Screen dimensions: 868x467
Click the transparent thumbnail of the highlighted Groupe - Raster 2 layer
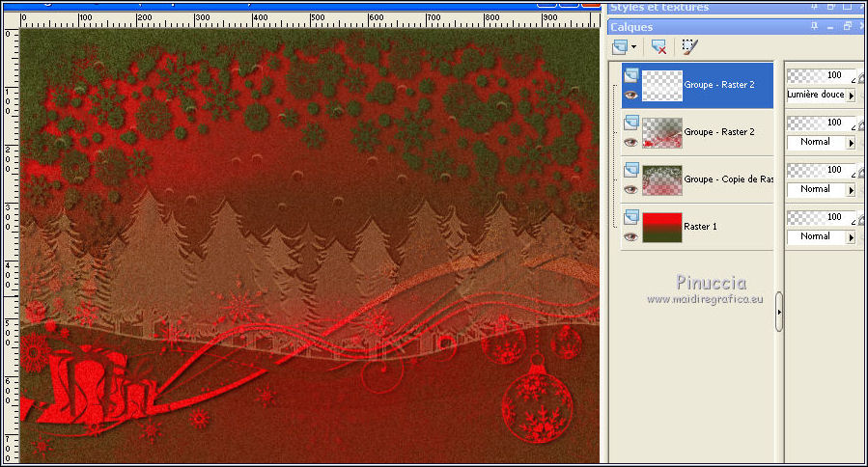pyautogui.click(x=662, y=85)
